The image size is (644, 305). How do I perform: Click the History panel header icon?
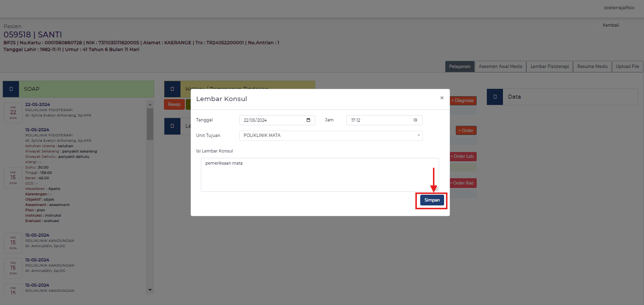click(x=172, y=89)
